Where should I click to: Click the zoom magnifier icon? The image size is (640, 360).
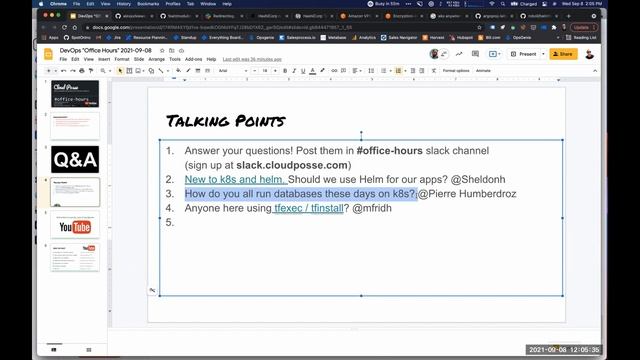(x=103, y=71)
